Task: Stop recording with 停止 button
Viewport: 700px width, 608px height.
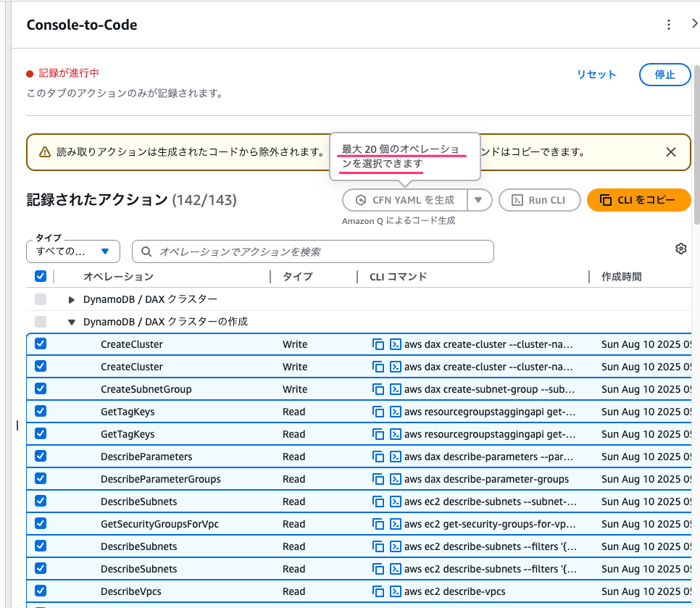Action: tap(664, 75)
